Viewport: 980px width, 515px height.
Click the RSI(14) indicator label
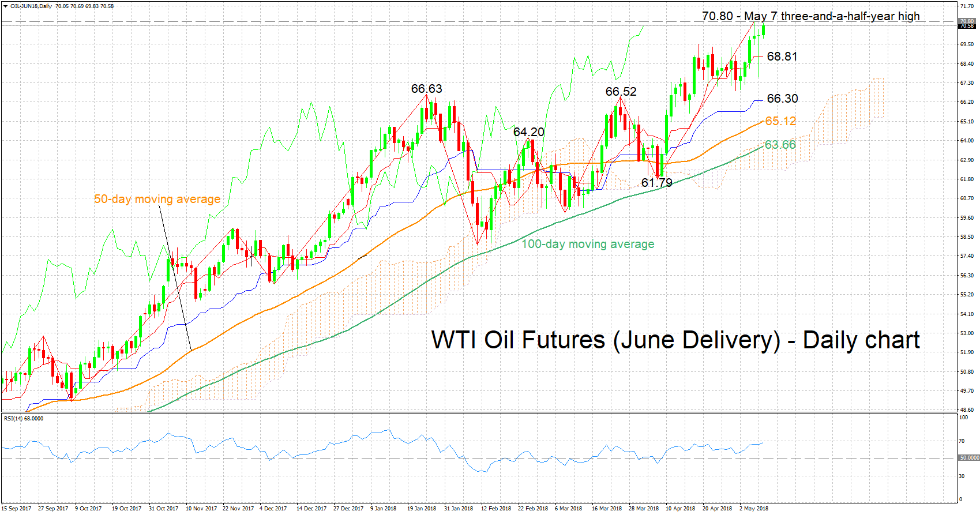coord(23,418)
